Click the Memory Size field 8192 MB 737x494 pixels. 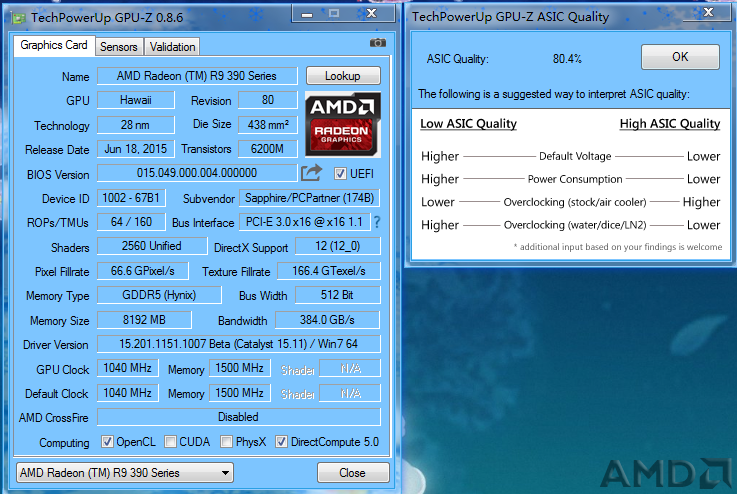coord(144,320)
